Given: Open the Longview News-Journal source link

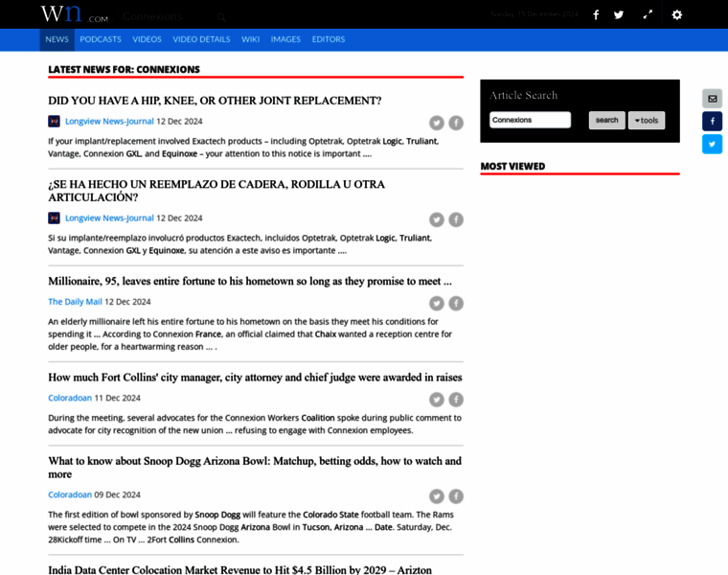Looking at the screenshot, I should point(109,122).
